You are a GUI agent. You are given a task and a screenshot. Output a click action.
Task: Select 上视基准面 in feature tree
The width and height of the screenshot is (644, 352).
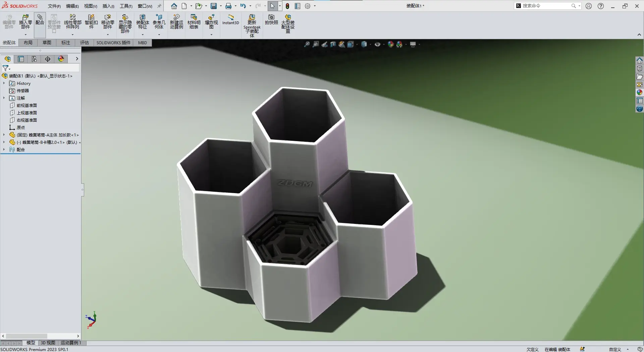(27, 113)
